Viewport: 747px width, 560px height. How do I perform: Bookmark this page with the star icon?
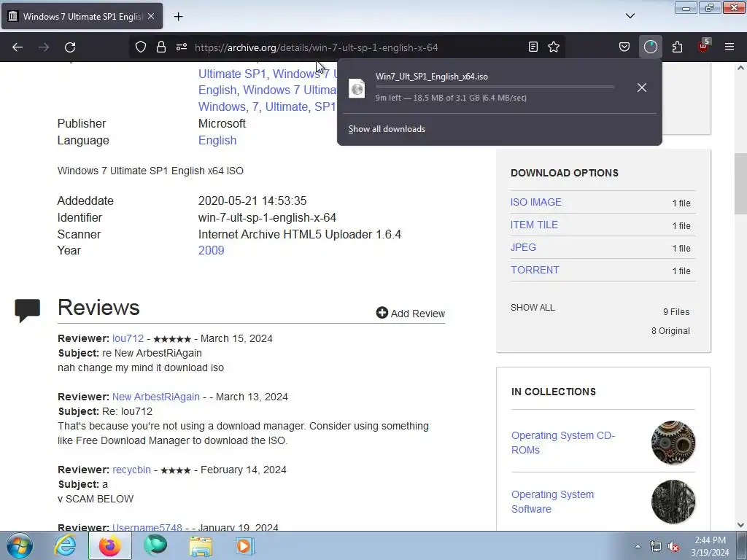[x=554, y=47]
